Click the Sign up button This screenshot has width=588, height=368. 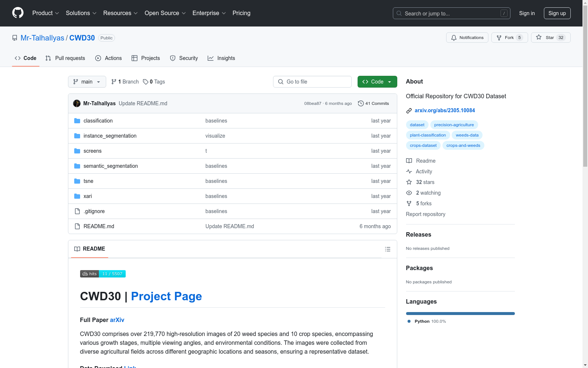557,13
